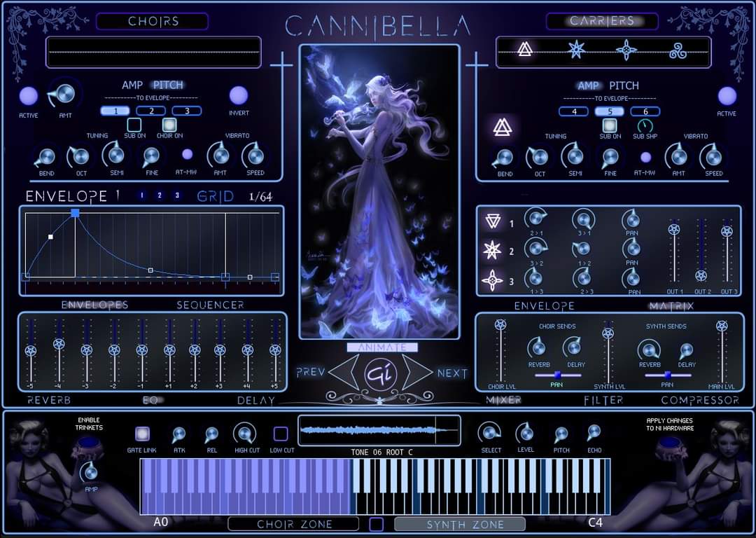Switch to the ENVELOPES tab

click(x=95, y=305)
